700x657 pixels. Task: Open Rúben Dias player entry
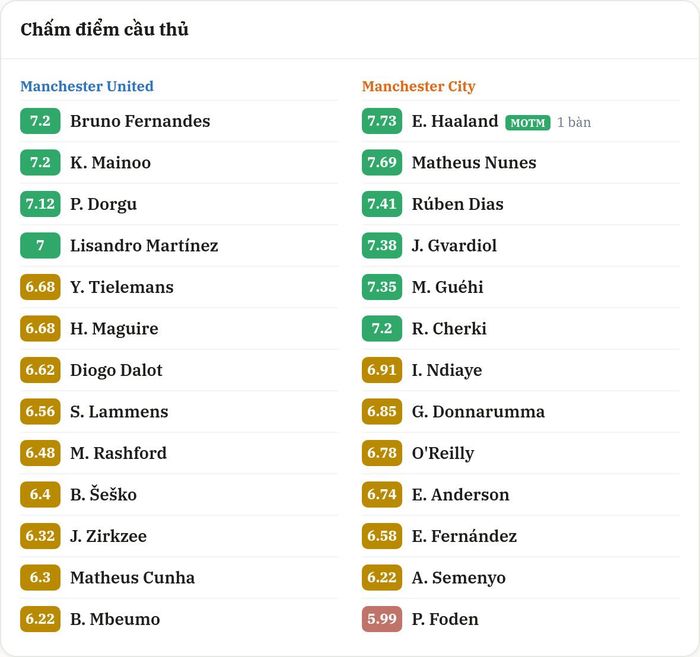click(x=458, y=204)
